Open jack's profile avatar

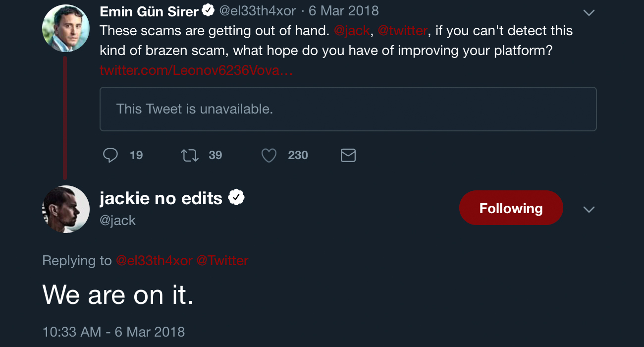(66, 209)
